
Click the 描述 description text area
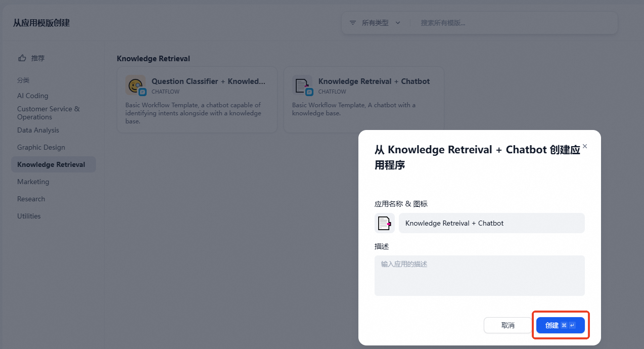[x=479, y=276]
